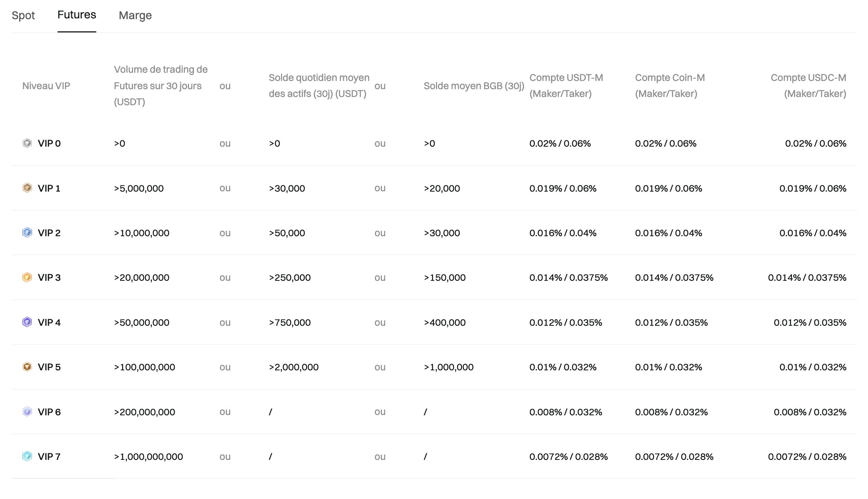Click the >50,000 asset balance cell
868x499 pixels.
tap(287, 233)
